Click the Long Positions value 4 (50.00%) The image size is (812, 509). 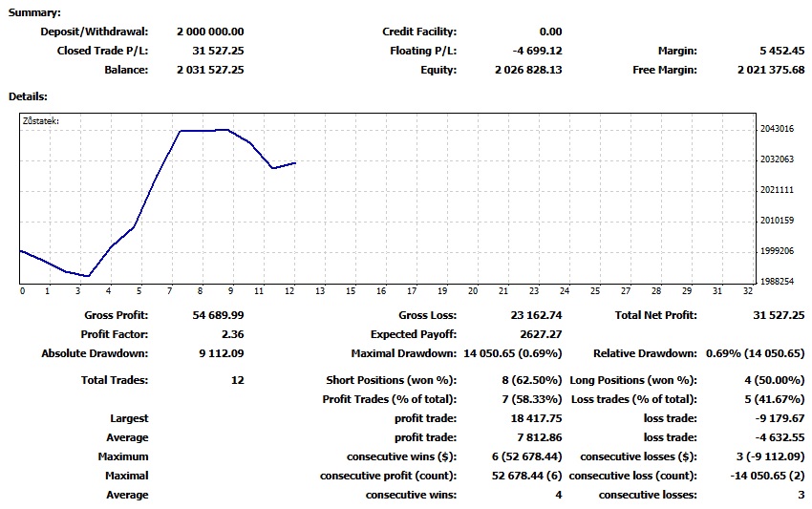tap(775, 381)
